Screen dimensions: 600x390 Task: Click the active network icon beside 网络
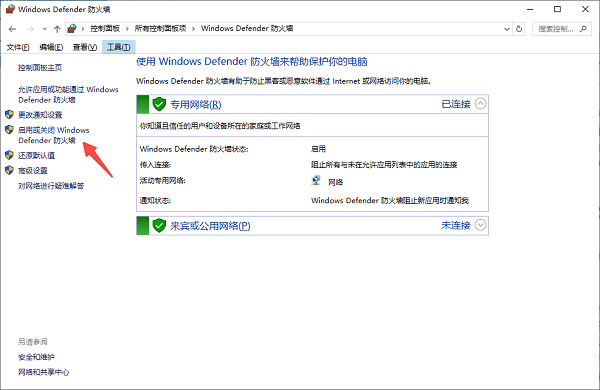click(x=316, y=181)
